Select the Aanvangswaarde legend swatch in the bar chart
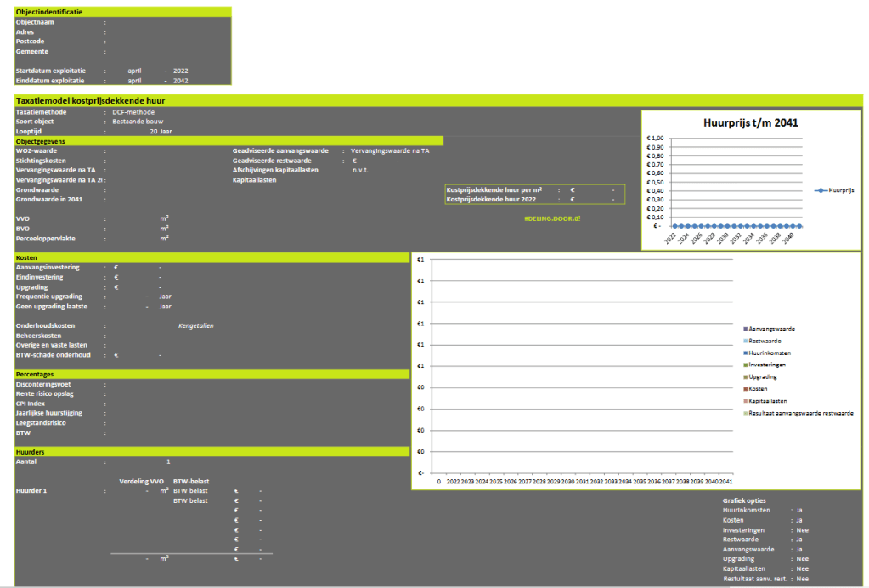The height and width of the screenshot is (588, 869). pyautogui.click(x=745, y=328)
